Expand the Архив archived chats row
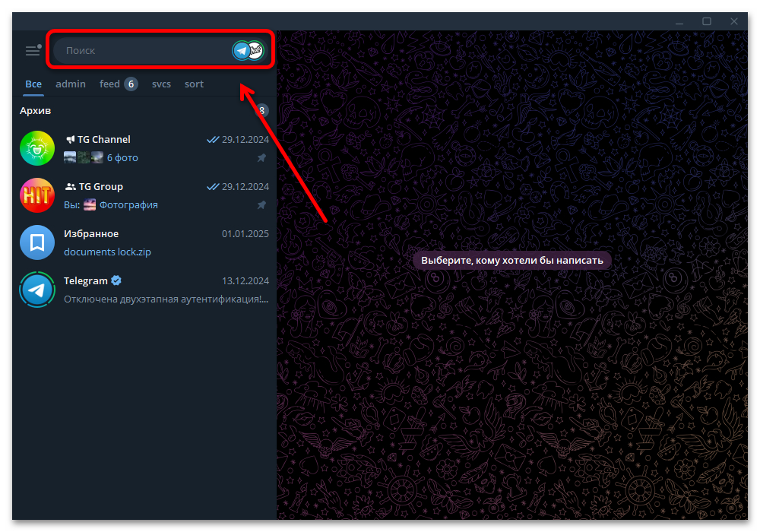The width and height of the screenshot is (760, 532). click(144, 110)
